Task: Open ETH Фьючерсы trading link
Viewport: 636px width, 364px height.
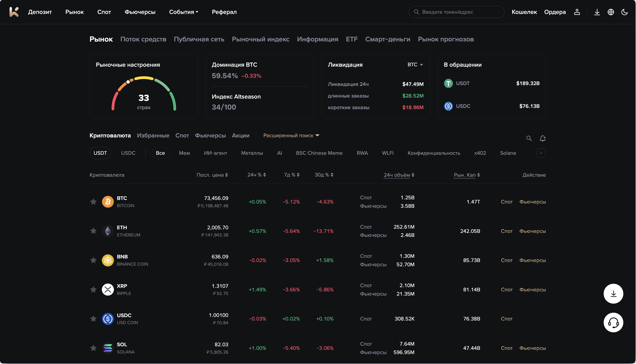Action: 532,231
